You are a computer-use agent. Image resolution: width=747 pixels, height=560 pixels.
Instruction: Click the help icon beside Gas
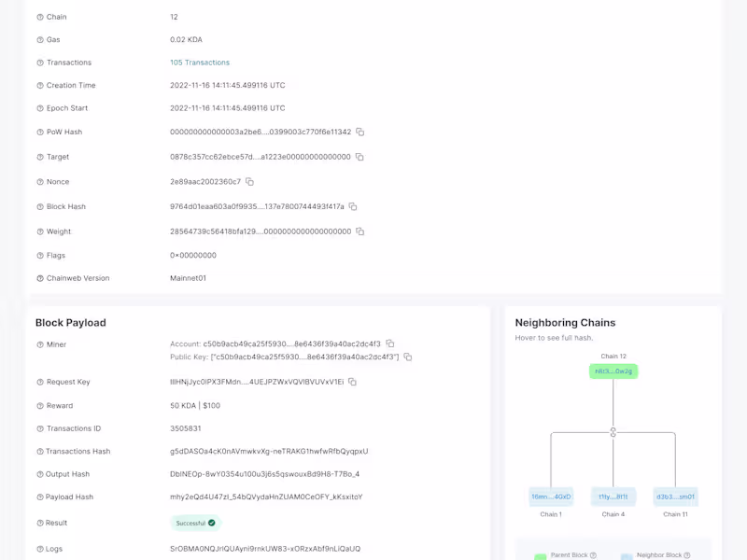coord(39,40)
